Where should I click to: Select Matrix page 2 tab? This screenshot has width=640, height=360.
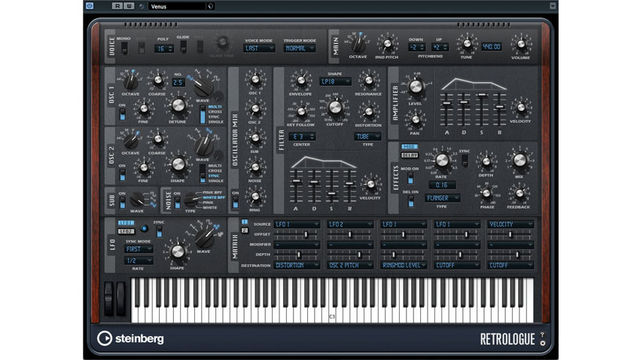[x=244, y=231]
